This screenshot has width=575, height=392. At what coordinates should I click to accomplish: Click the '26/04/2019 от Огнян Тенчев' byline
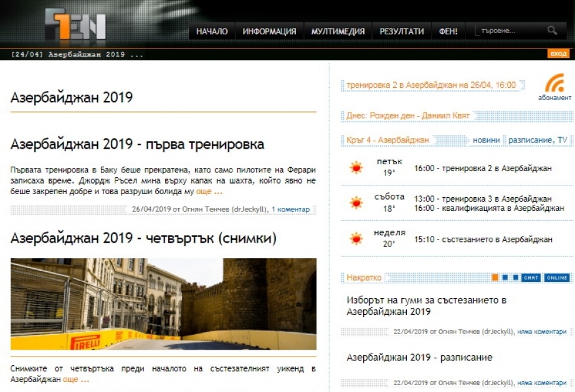point(200,209)
